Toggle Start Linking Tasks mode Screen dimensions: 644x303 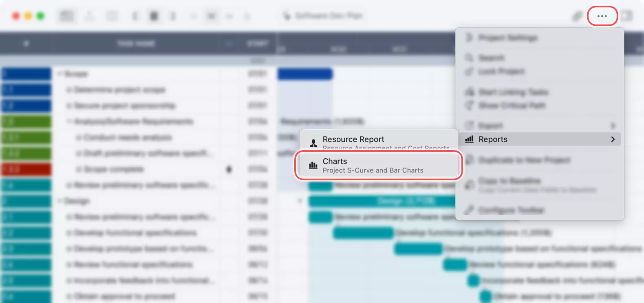tap(513, 92)
